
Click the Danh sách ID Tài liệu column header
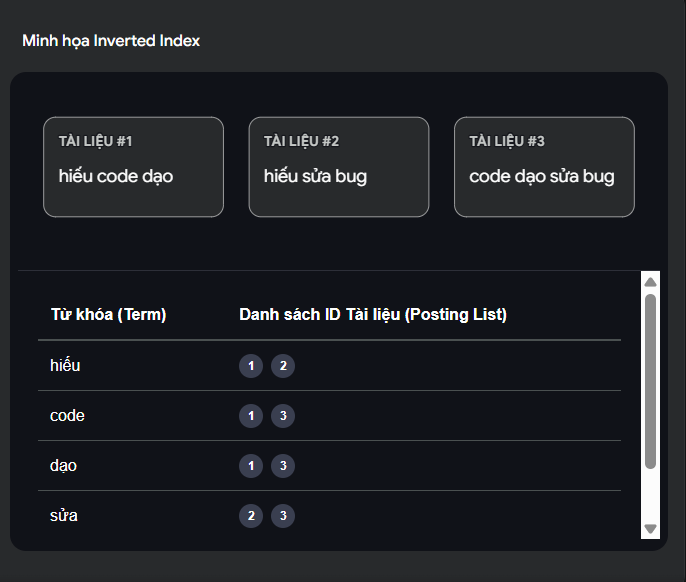373,315
